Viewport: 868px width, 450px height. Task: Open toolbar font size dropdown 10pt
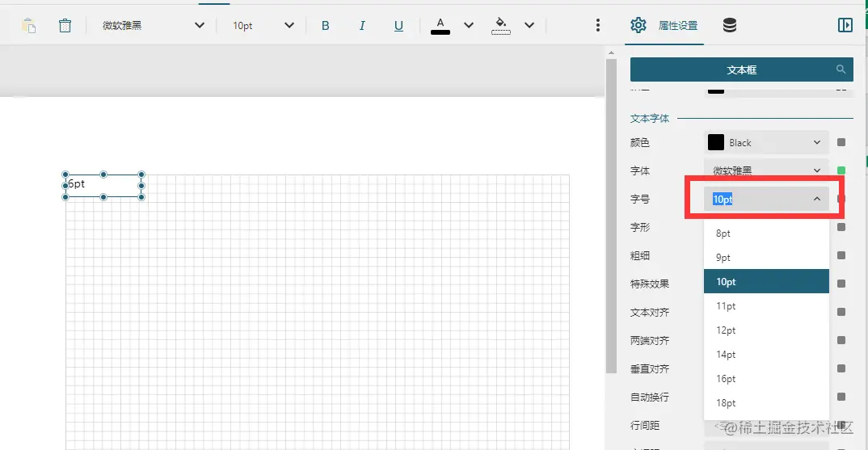(x=263, y=26)
